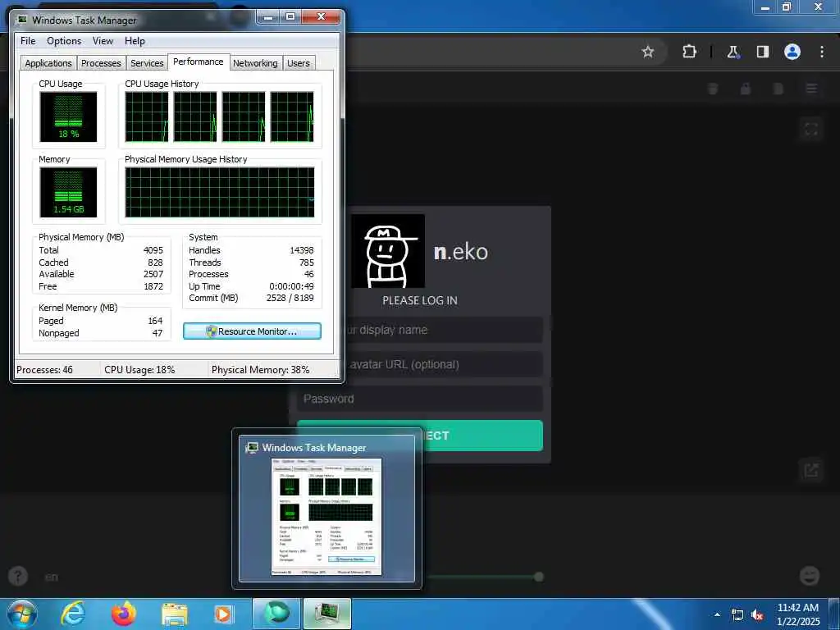Viewport: 840px width, 630px height.
Task: Click the Total physical memory value 4095
Action: pos(153,250)
